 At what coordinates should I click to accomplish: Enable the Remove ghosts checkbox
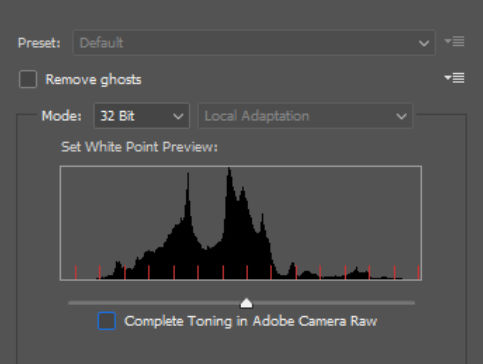28,79
